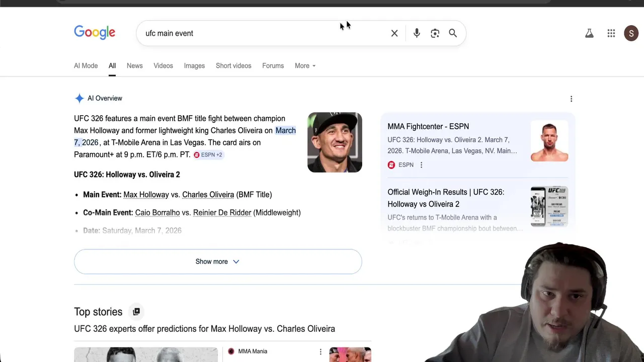This screenshot has width=644, height=362.
Task: Click the ESPN source logo icon
Action: [x=391, y=165]
